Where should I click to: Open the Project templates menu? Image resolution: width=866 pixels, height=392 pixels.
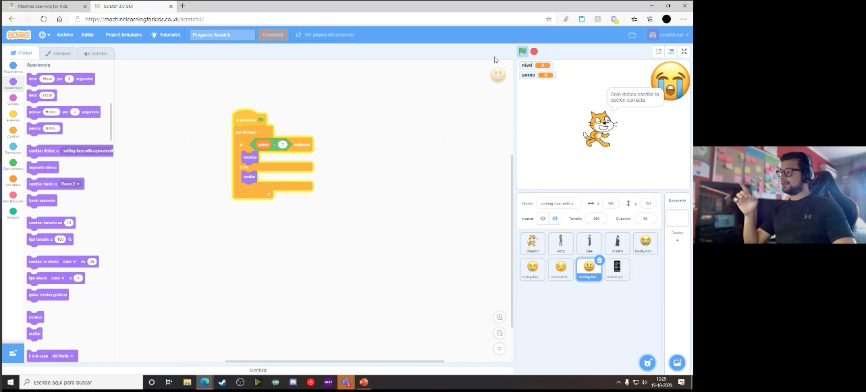pyautogui.click(x=124, y=35)
